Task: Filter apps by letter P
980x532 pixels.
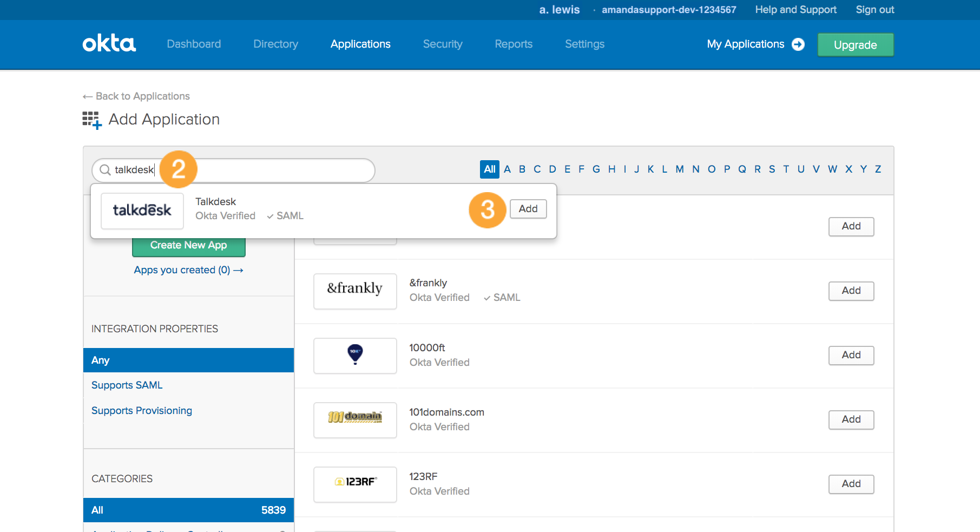Action: pos(727,169)
